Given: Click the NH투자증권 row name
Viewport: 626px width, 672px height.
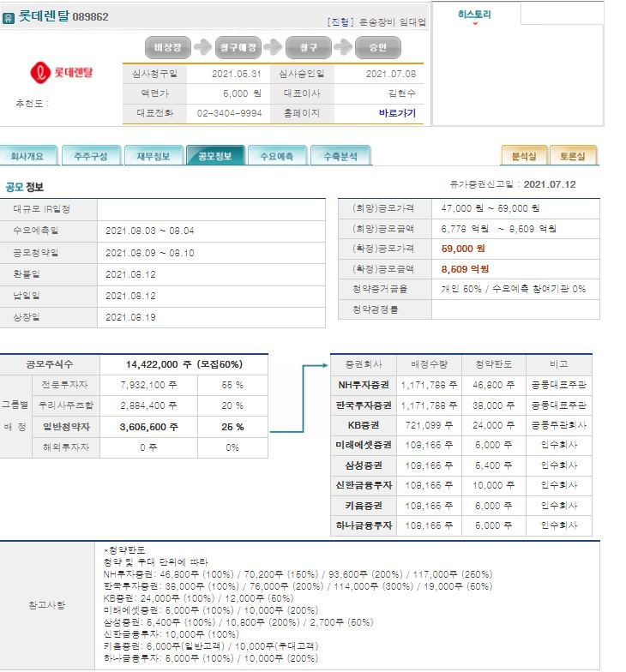Looking at the screenshot, I should [364, 385].
